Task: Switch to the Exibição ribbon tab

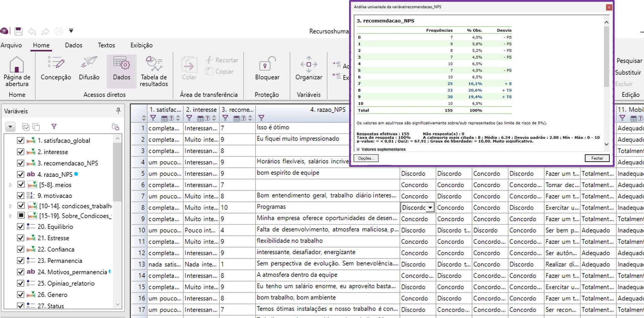Action: (142, 45)
